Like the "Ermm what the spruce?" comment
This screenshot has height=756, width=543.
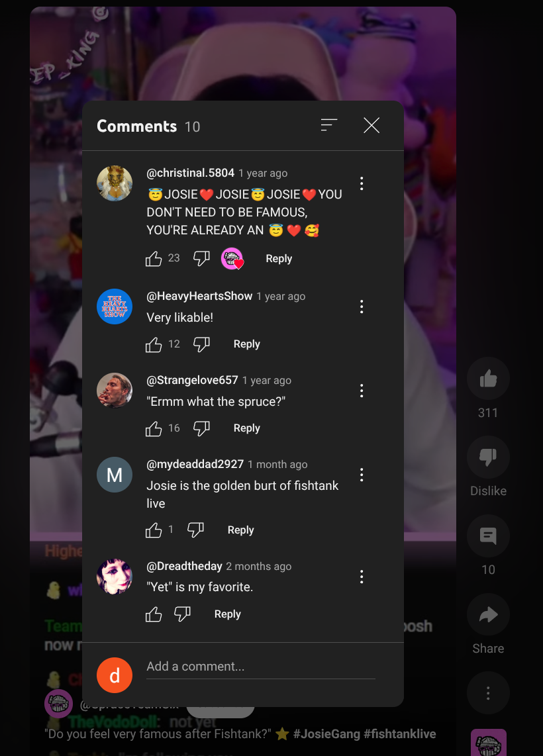154,428
